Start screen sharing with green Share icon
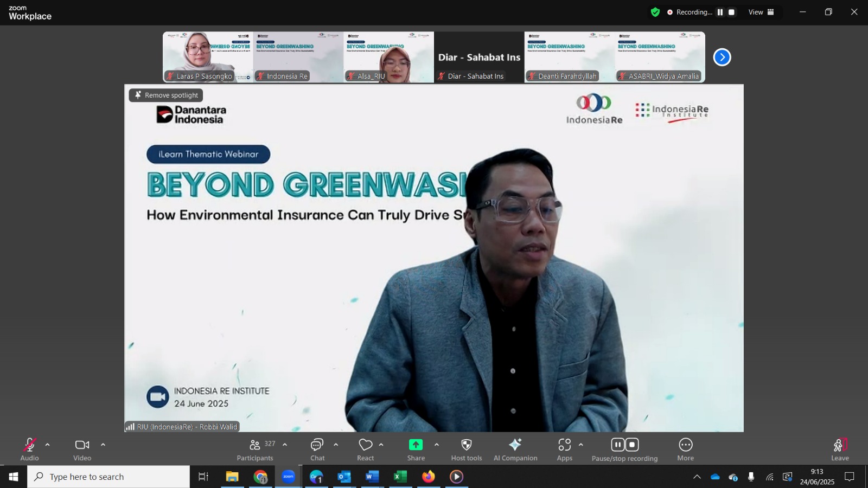The height and width of the screenshot is (488, 868). pyautogui.click(x=416, y=445)
